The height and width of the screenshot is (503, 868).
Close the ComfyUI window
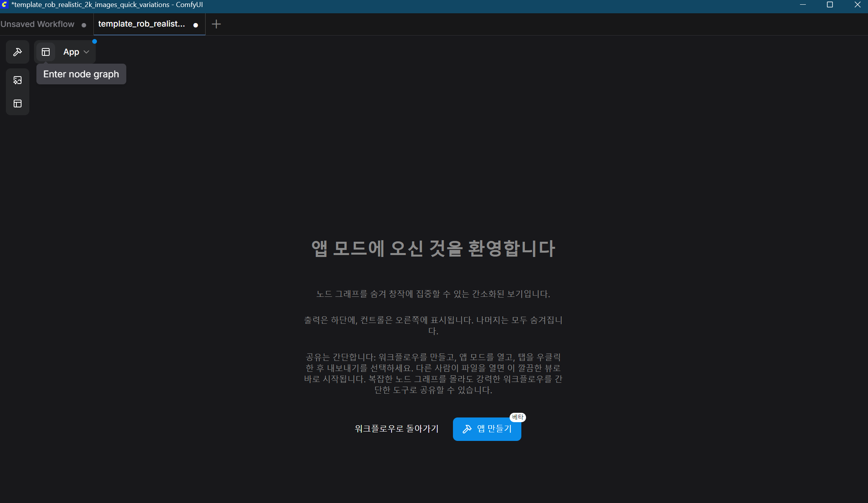coord(857,5)
